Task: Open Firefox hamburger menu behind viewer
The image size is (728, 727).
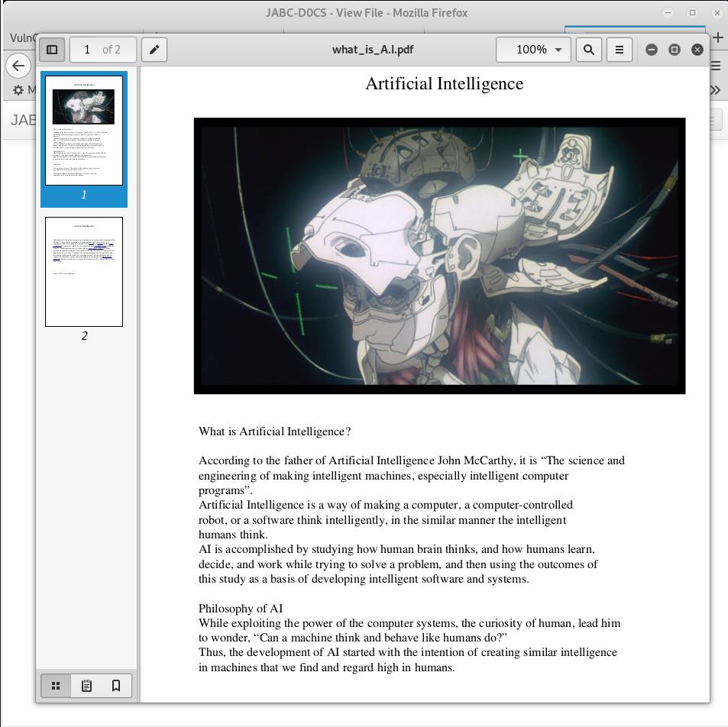Action: pos(717,66)
